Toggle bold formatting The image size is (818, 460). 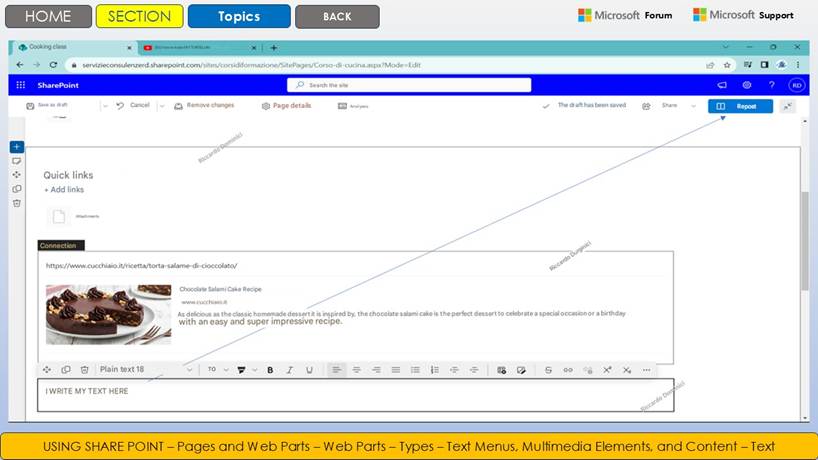(x=270, y=370)
